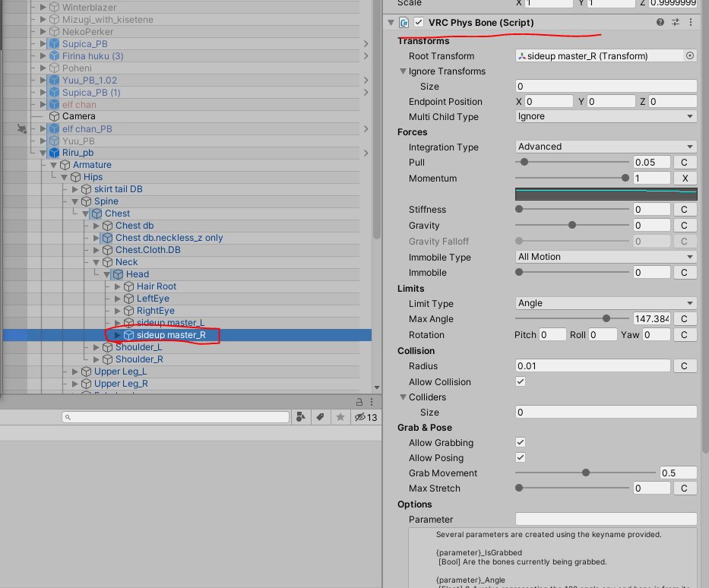Open the Integration Type dropdown
The width and height of the screenshot is (709, 588).
click(606, 147)
